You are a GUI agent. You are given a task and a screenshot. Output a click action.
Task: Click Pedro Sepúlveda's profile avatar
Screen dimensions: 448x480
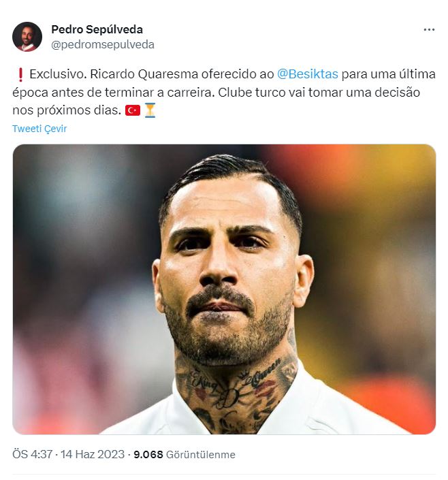[x=27, y=37]
